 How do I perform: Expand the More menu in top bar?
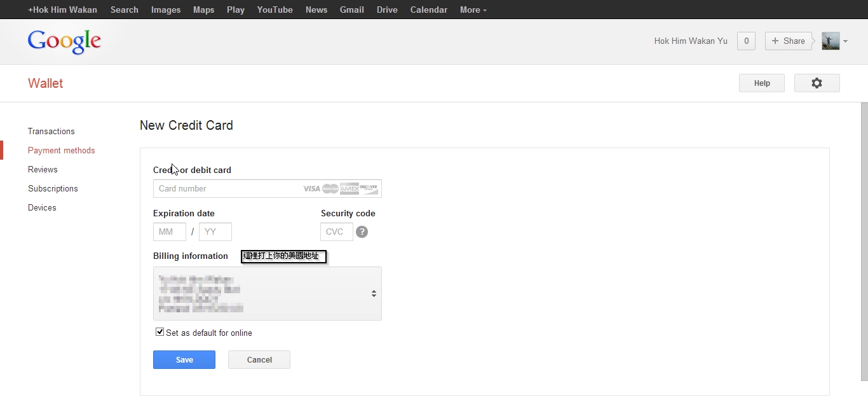coord(473,10)
